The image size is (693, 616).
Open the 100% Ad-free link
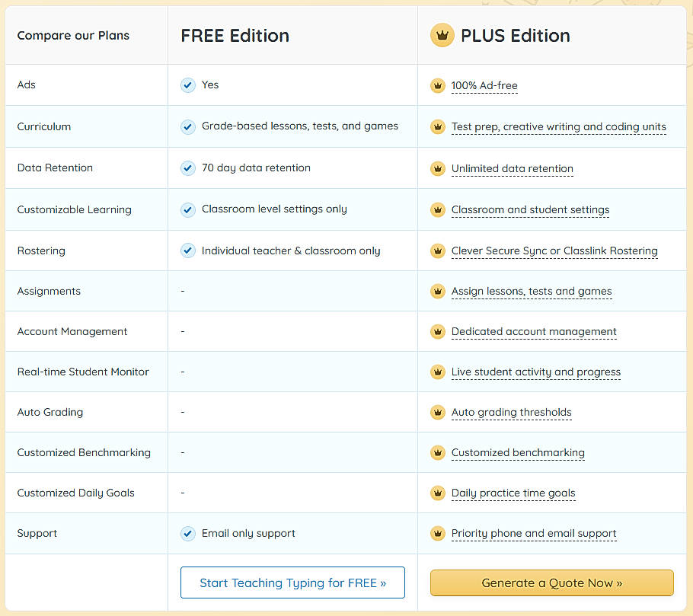[x=484, y=85]
